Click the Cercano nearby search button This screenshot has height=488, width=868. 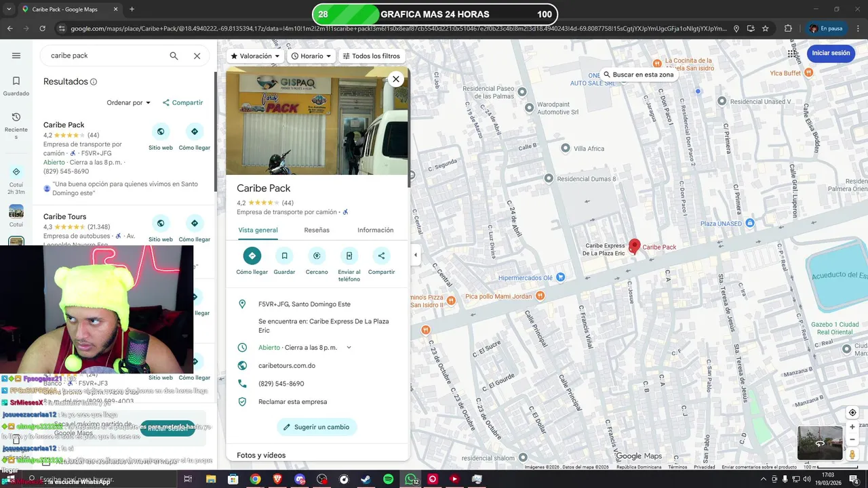317,261
